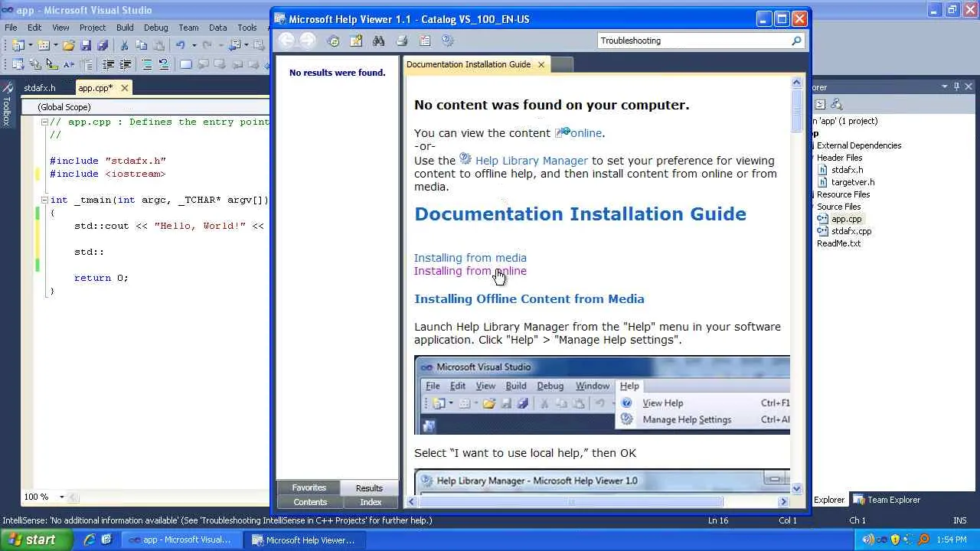
Task: Open the online content link
Action: pyautogui.click(x=586, y=133)
